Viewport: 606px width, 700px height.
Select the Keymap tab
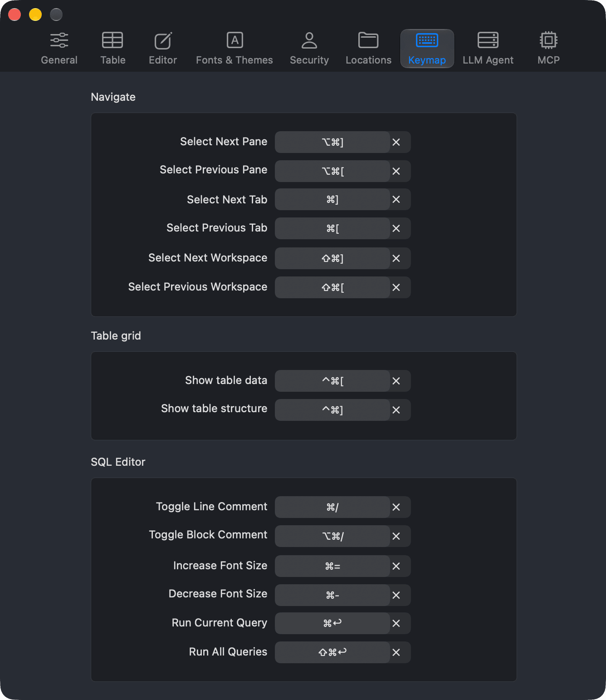coord(427,49)
